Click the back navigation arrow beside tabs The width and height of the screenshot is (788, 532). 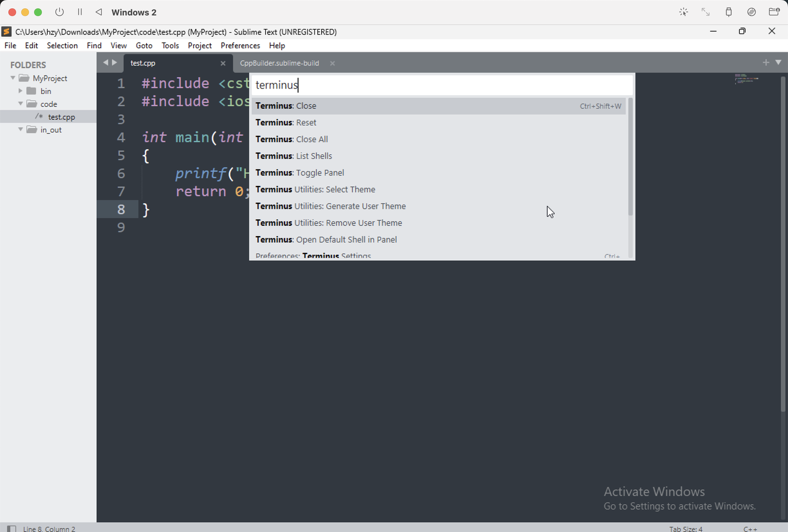(x=106, y=62)
